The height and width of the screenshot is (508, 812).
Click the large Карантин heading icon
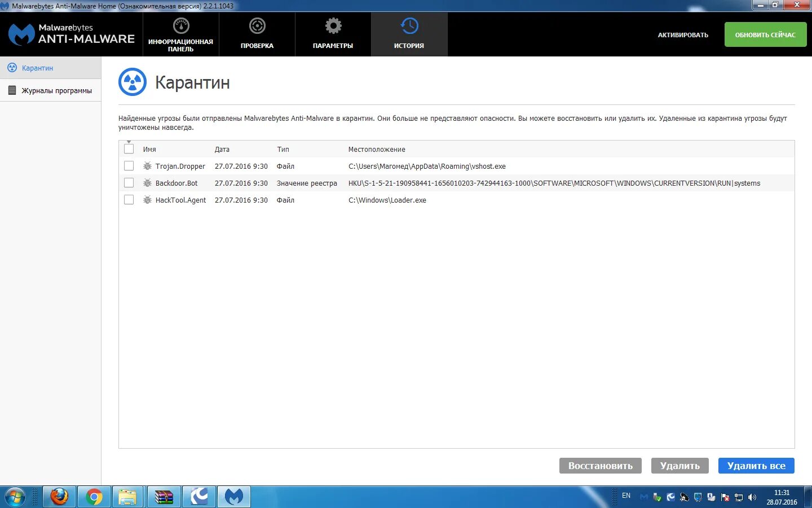tap(133, 82)
